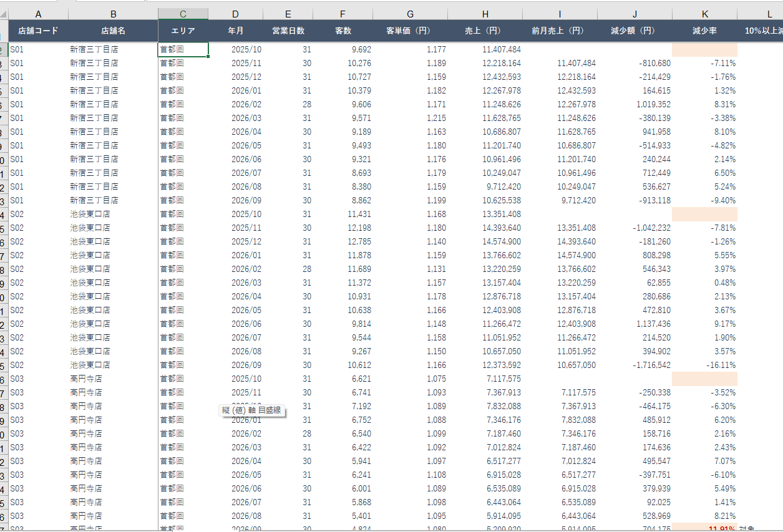Select the 客単価（円） header cell
783x532 pixels.
point(410,31)
